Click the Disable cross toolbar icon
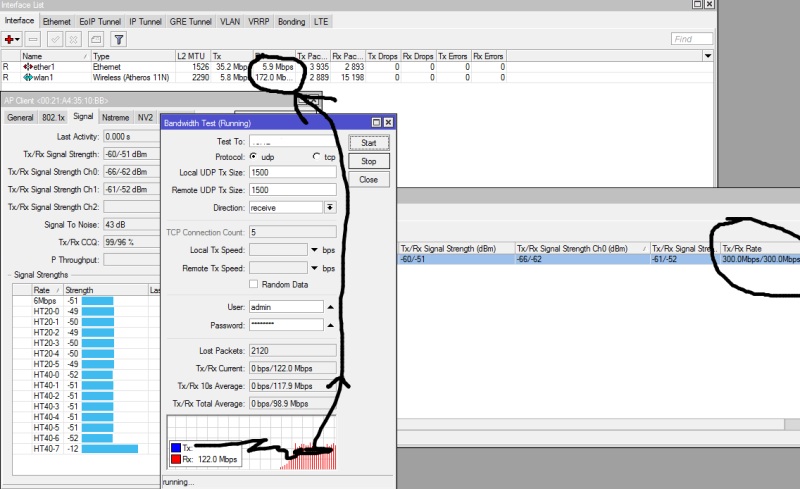 [73, 39]
